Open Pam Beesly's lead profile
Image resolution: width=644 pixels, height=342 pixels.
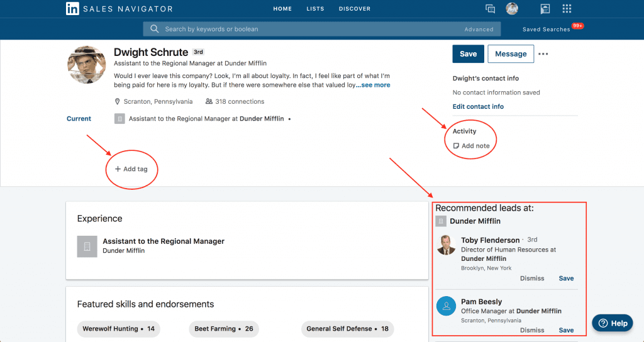pos(481,302)
